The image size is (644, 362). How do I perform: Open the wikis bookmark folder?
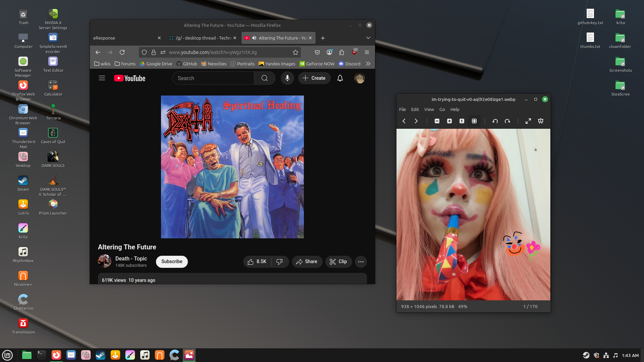[102, 64]
